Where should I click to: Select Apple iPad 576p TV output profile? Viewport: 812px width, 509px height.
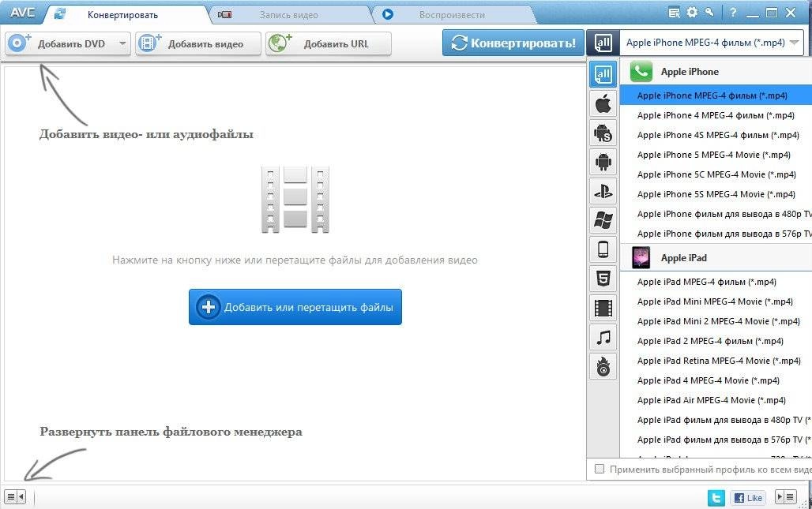(716, 440)
